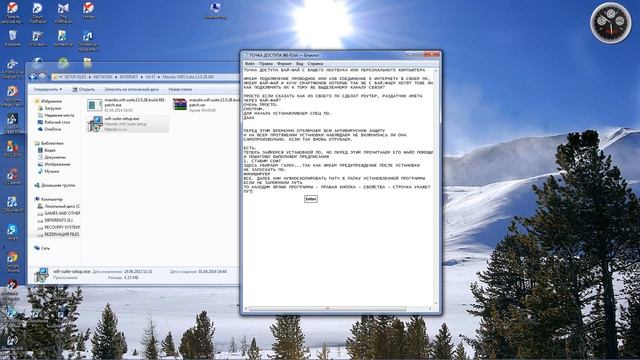
Task: Open the Формат menu in Notepad
Action: click(284, 64)
